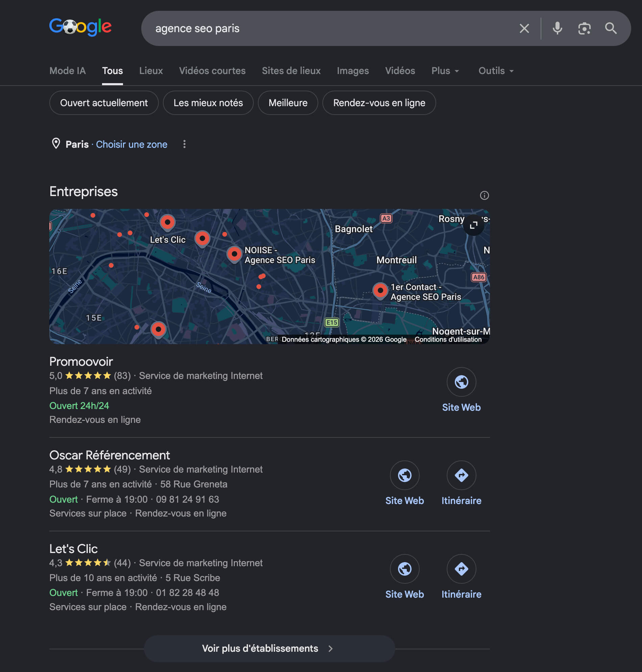Image resolution: width=642 pixels, height=672 pixels.
Task: Click the map pin near the 15E district
Action: point(158,330)
